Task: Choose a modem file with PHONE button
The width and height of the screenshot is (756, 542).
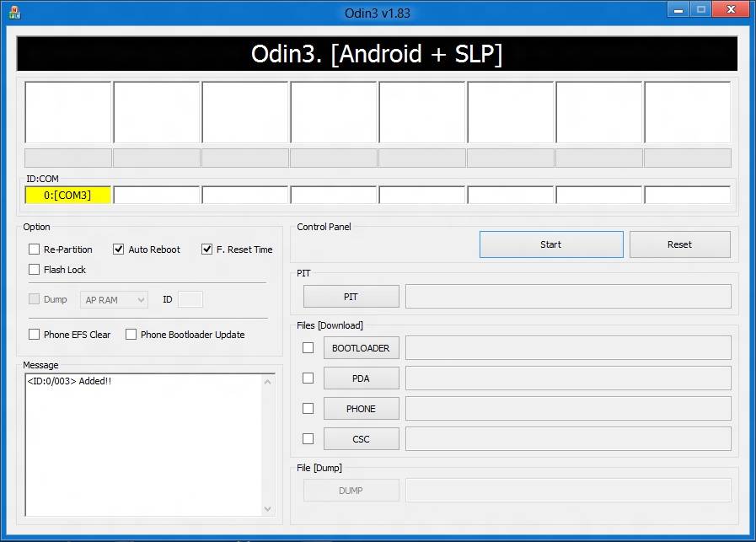Action: pos(361,409)
